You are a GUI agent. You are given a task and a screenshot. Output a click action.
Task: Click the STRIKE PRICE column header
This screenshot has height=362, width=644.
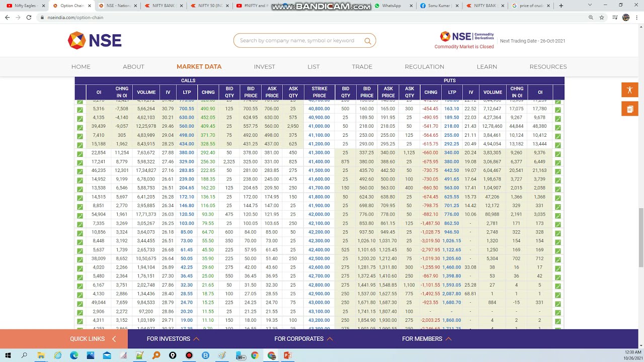[319, 92]
